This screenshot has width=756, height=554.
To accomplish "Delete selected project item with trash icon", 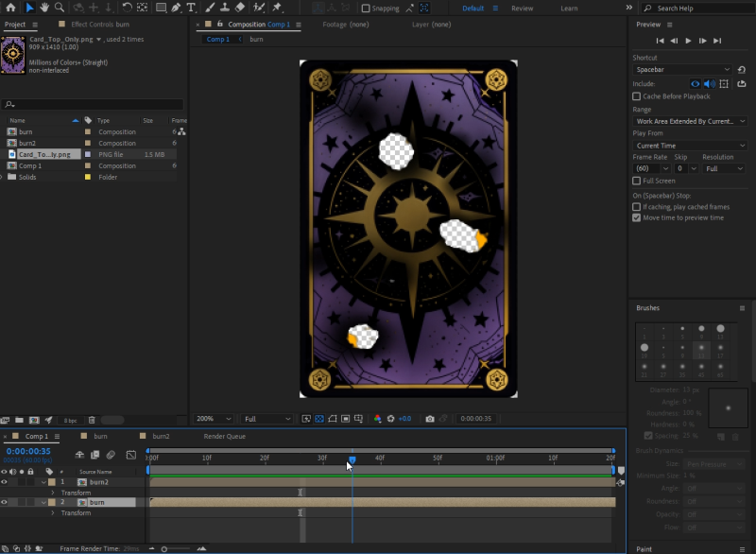I will click(92, 421).
